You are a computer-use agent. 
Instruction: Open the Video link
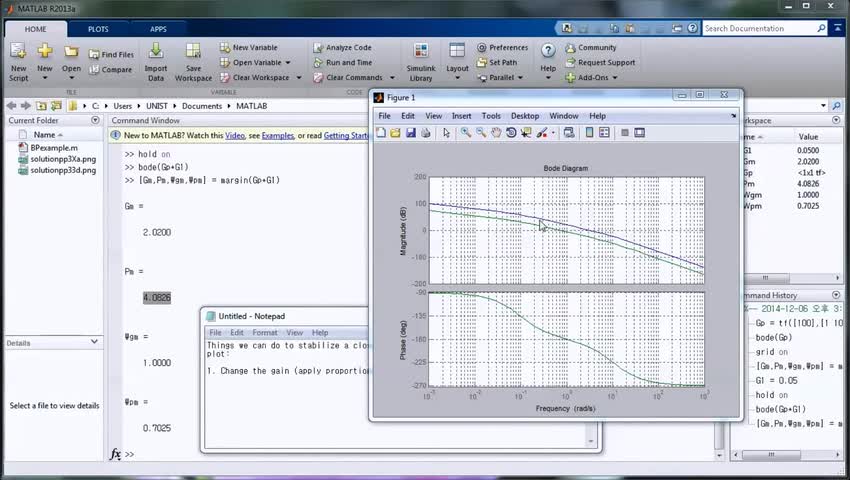pos(235,136)
